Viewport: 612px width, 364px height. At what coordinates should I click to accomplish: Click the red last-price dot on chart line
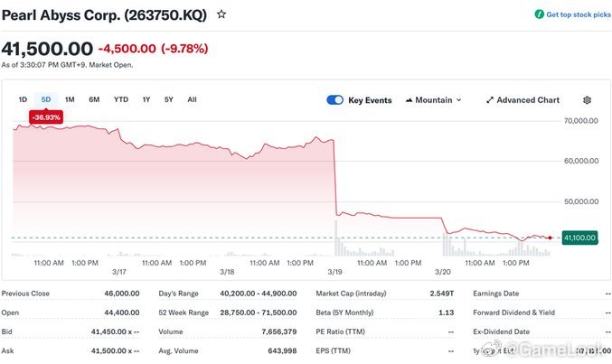550,238
